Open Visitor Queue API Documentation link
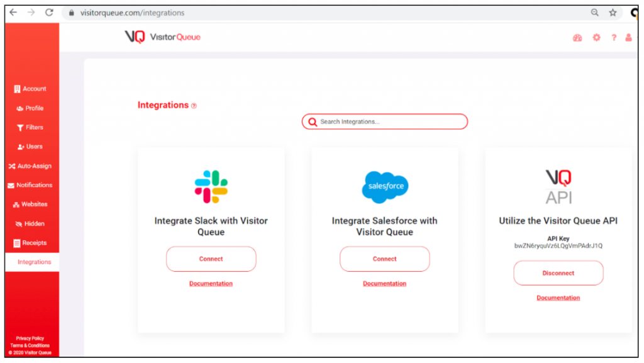644x363 pixels. tap(558, 298)
